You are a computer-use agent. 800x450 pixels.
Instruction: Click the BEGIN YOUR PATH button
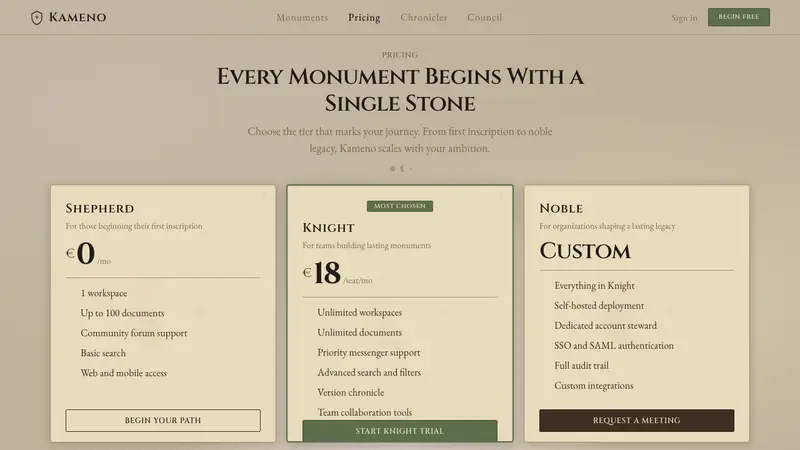click(163, 420)
